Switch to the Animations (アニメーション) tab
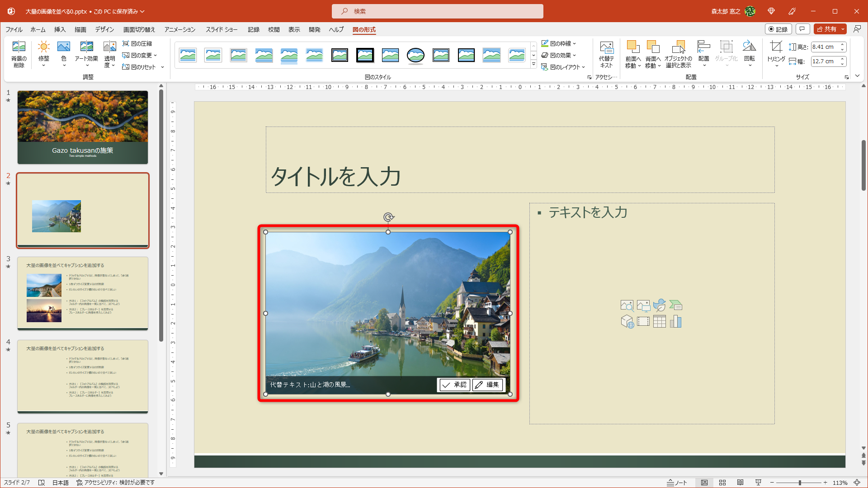Screen dimensions: 868x488 click(180, 30)
